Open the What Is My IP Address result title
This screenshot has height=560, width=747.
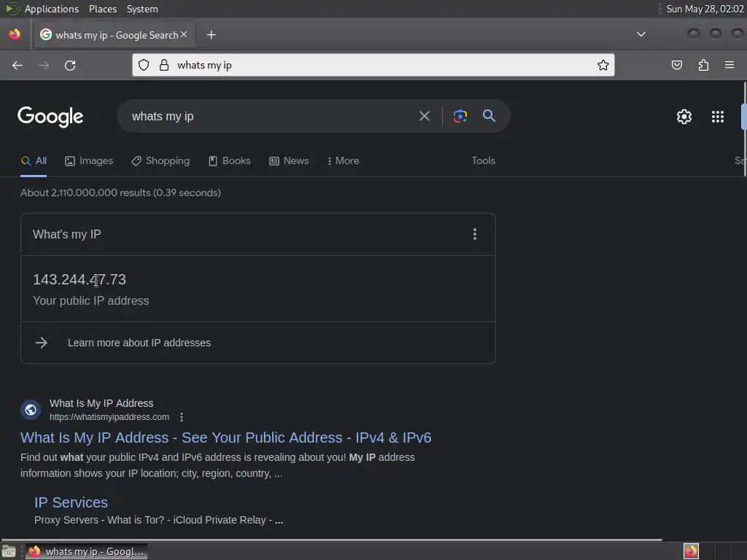tap(226, 437)
